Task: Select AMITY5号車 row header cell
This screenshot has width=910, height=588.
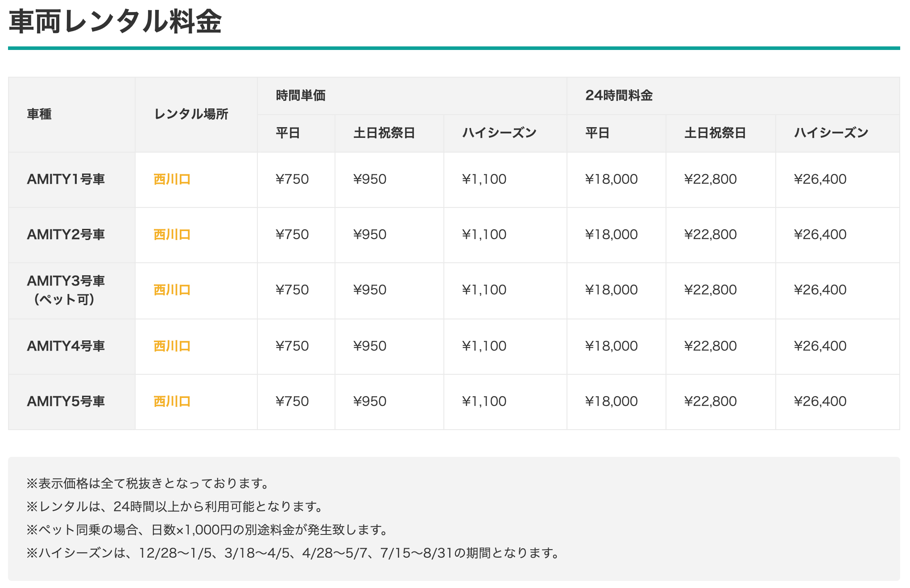Action: 66,402
